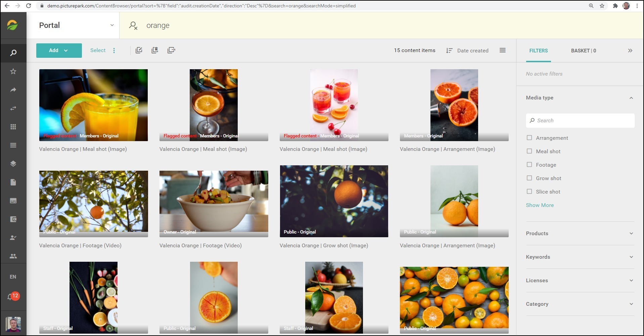Open the shares arrow icon in sidebar
This screenshot has width=644, height=336.
click(13, 90)
